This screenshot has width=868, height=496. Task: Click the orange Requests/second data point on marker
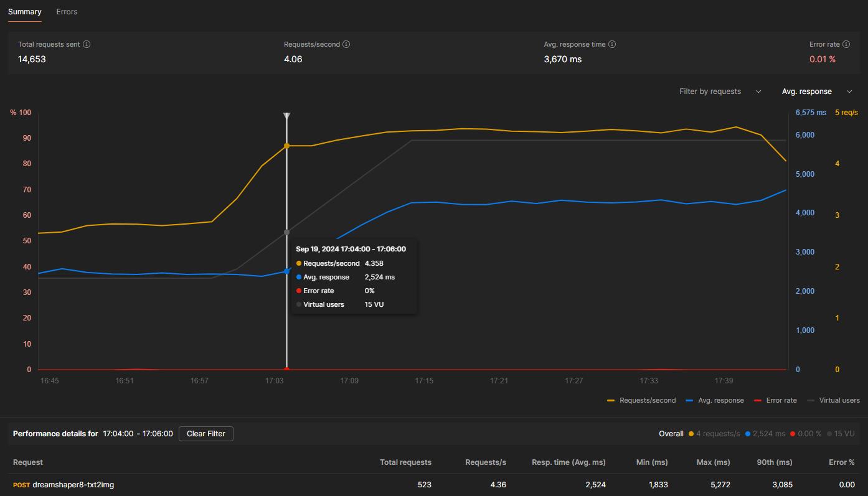(x=286, y=146)
